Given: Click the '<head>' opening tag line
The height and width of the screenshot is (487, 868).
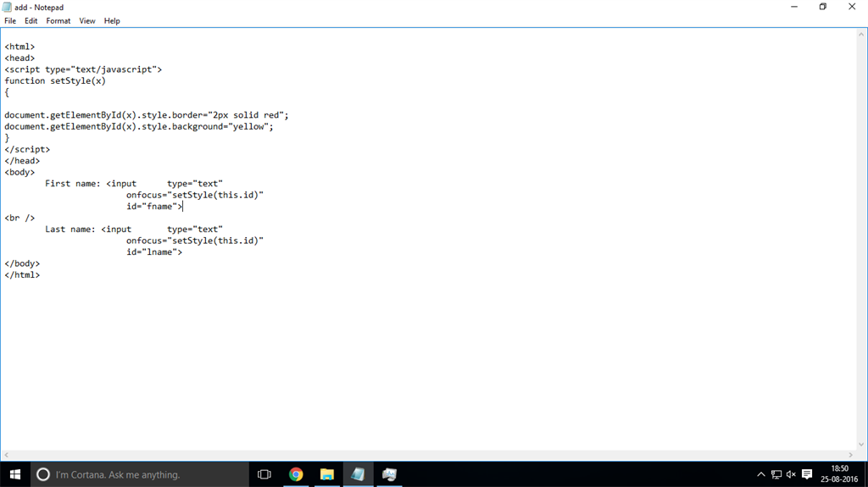Looking at the screenshot, I should [x=20, y=58].
